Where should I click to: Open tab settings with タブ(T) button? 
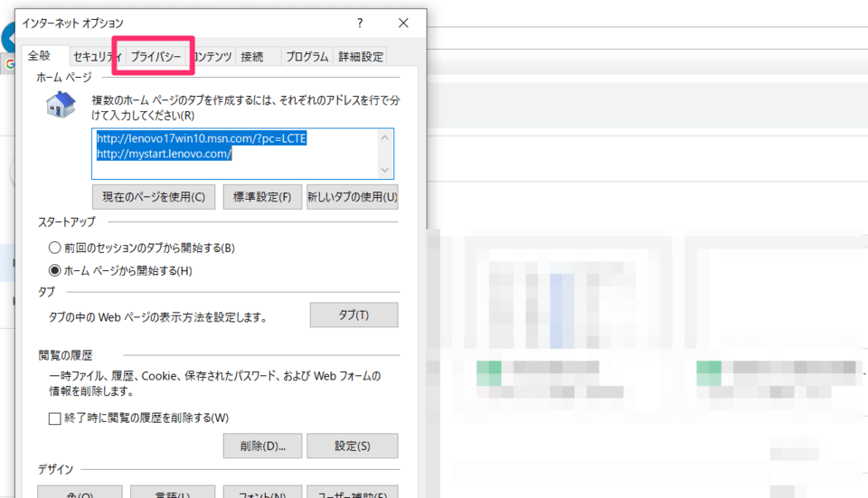[x=354, y=315]
